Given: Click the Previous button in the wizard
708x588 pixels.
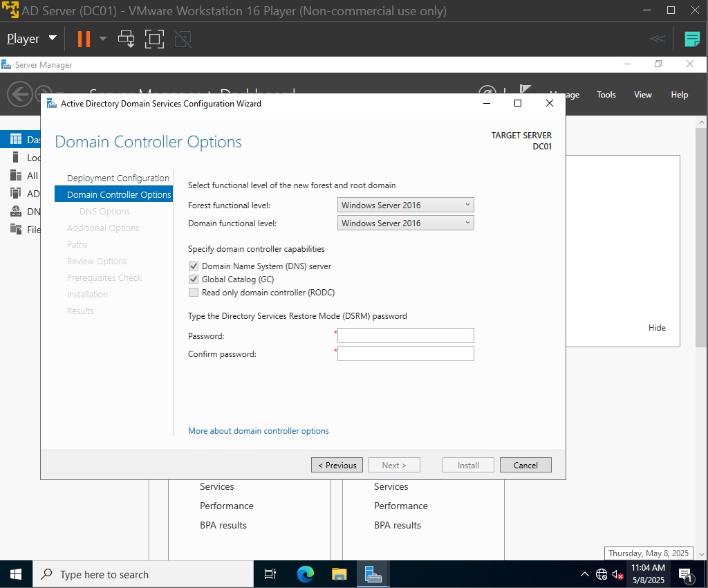Looking at the screenshot, I should (x=337, y=465).
